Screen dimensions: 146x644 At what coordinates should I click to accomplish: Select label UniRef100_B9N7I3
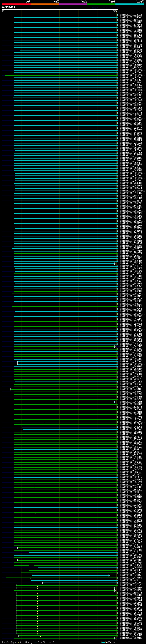pyautogui.click(x=131, y=593)
